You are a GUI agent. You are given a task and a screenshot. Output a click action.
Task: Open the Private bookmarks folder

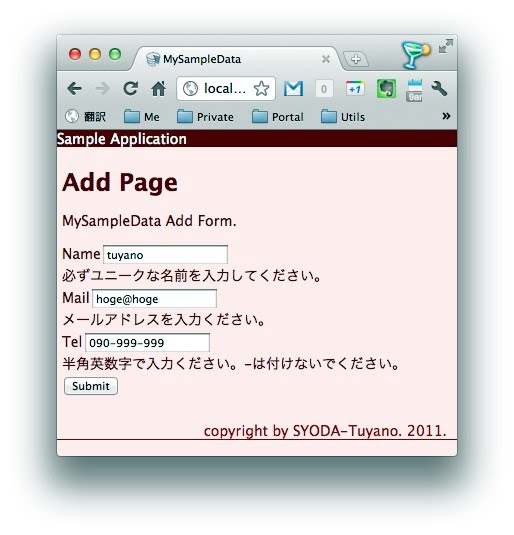[205, 117]
